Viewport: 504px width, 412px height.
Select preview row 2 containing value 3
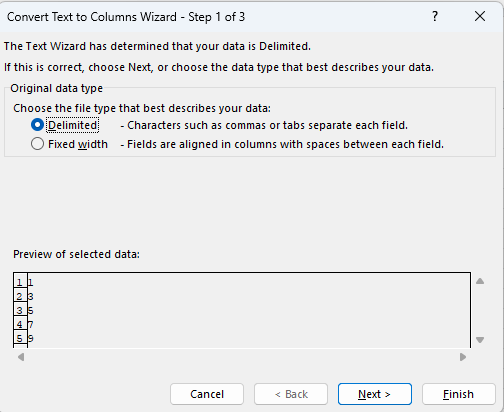pyautogui.click(x=242, y=296)
